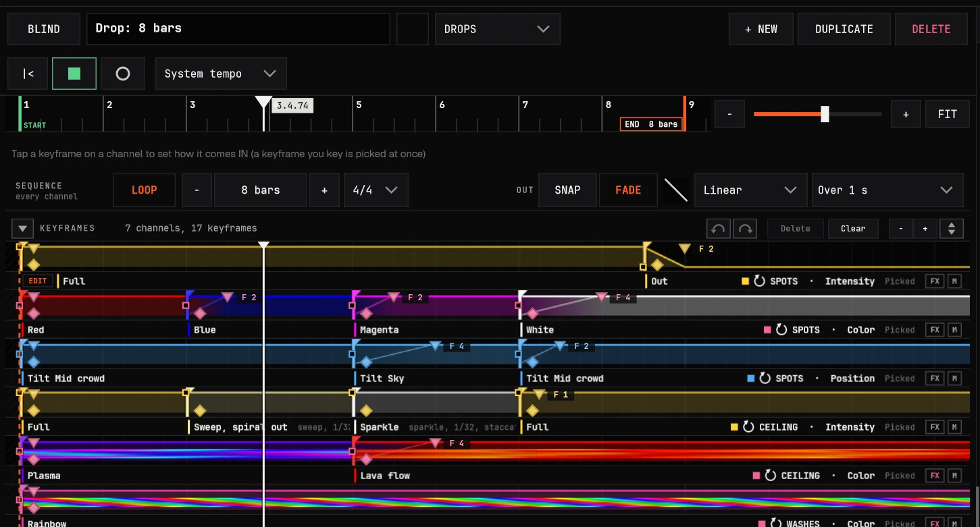Viewport: 980px width, 527px height.
Task: Redo the keyframe edit
Action: 745,228
